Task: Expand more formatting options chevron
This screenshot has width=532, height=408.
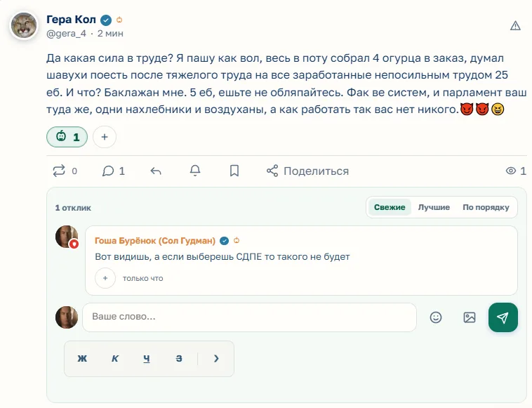Action: tap(216, 358)
